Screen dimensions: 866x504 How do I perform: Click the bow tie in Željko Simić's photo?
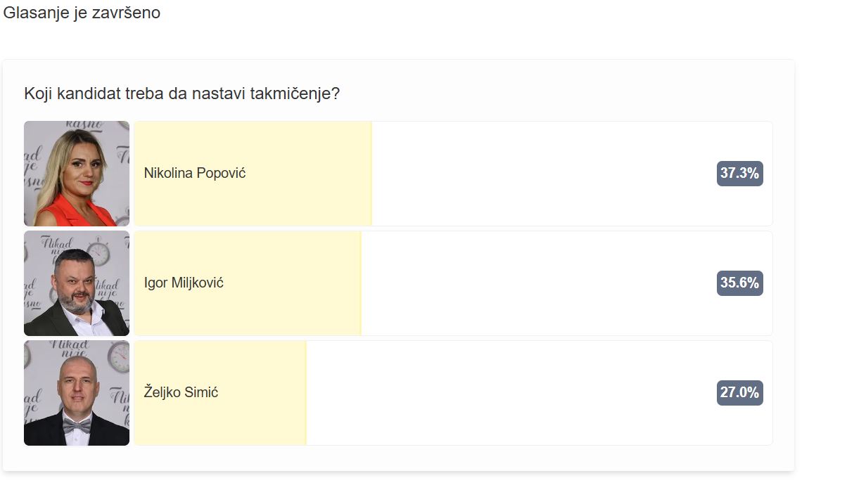pyautogui.click(x=77, y=426)
